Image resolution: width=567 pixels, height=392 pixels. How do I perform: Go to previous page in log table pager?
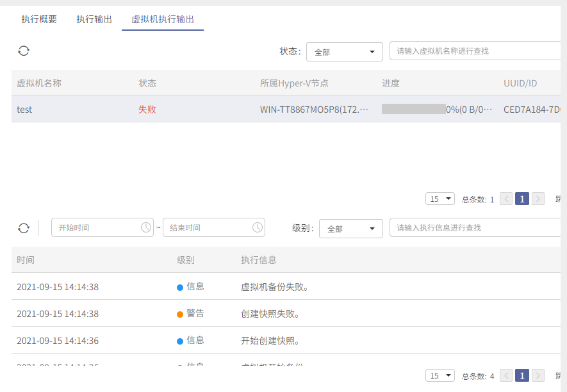[506, 376]
